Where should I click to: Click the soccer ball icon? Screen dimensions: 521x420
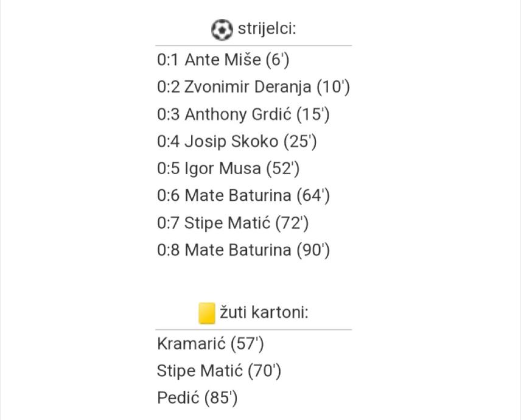pyautogui.click(x=222, y=29)
